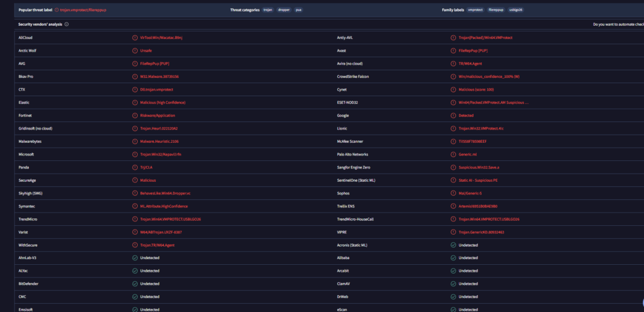Click Malwarebytes' Malware.Heuristic.2106 alert icon
This screenshot has width=644, height=312.
click(x=135, y=142)
